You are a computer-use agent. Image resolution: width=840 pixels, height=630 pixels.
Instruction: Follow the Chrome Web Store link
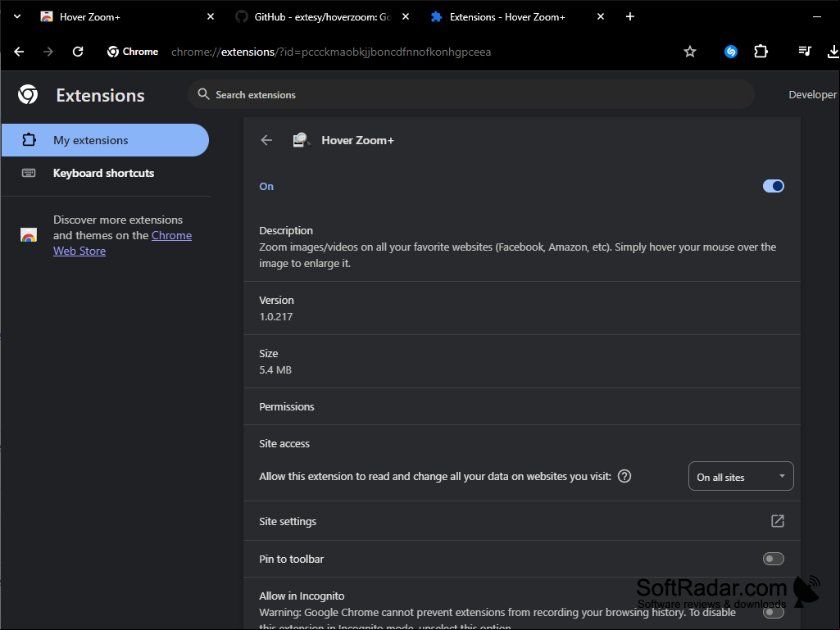(122, 243)
